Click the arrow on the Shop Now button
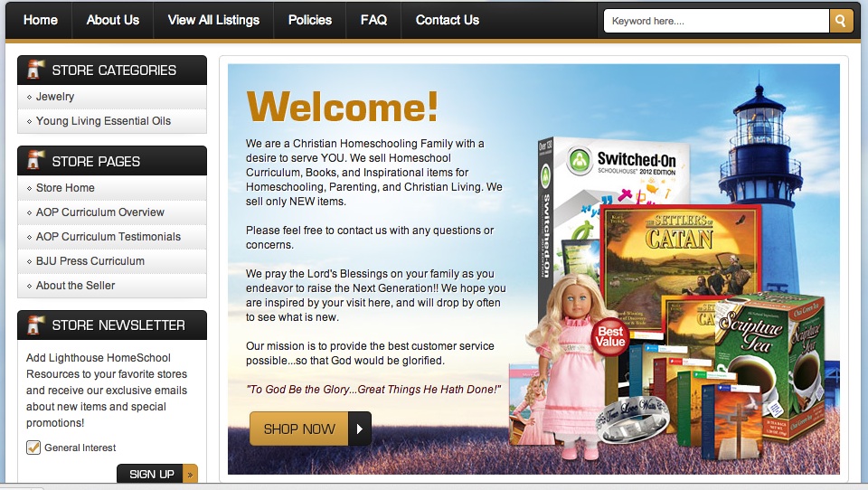Image resolution: width=868 pixels, height=490 pixels. 360,429
